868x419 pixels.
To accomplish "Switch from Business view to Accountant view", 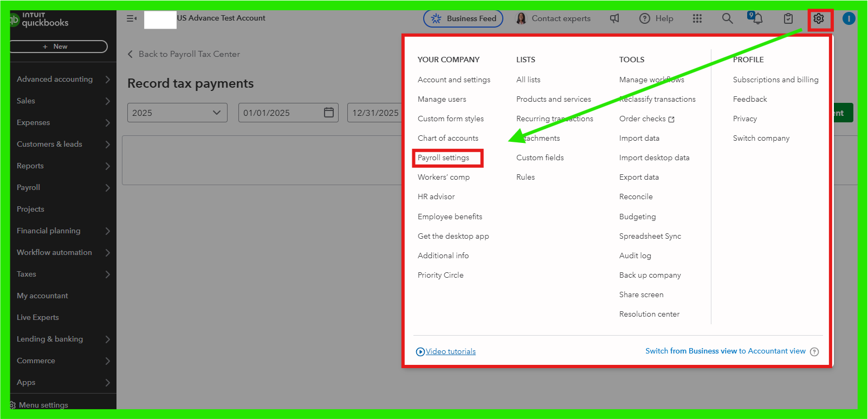I will pos(726,351).
